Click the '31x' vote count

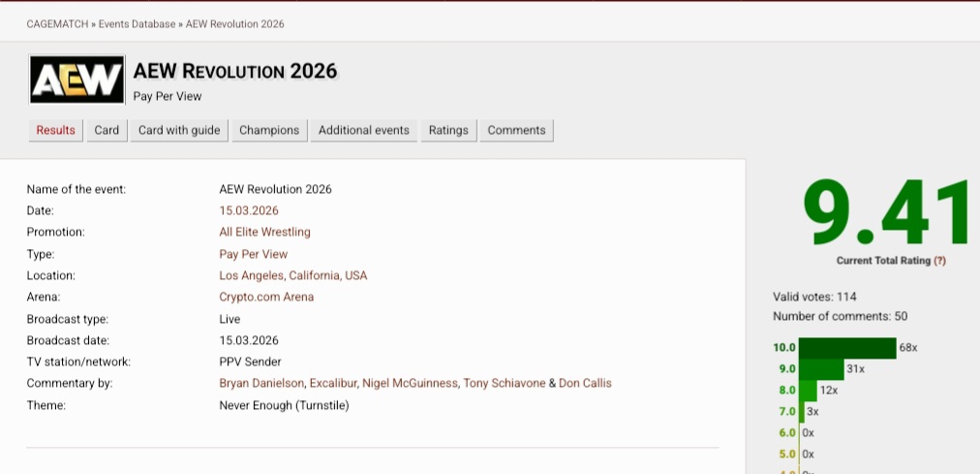856,369
